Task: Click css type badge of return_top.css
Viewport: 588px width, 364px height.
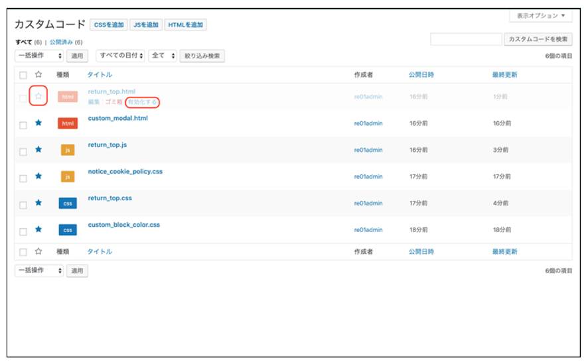Action: click(x=68, y=204)
